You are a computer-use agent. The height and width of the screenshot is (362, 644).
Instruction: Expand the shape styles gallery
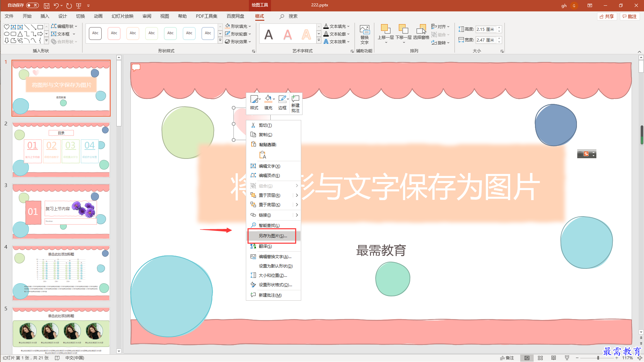(220, 41)
